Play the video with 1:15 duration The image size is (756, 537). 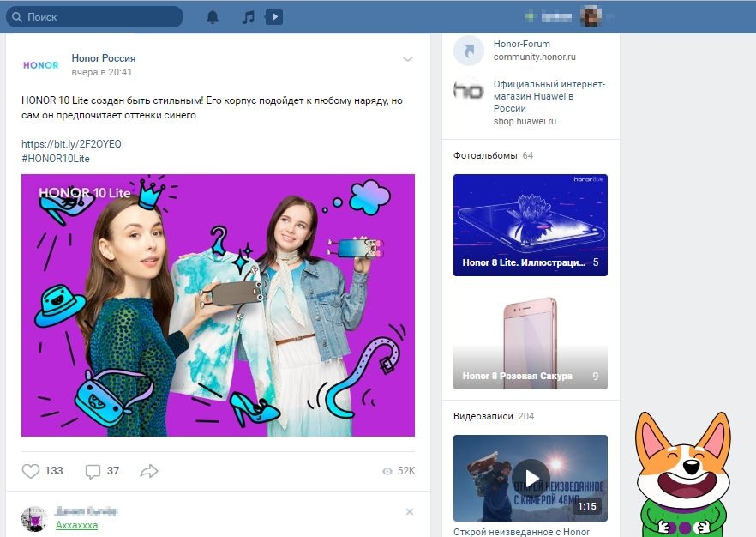tap(530, 477)
